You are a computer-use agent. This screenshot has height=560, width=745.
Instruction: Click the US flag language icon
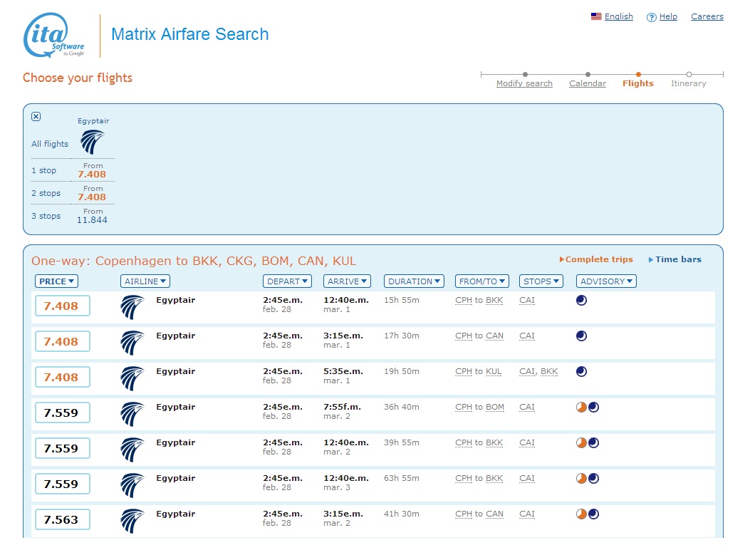(596, 16)
